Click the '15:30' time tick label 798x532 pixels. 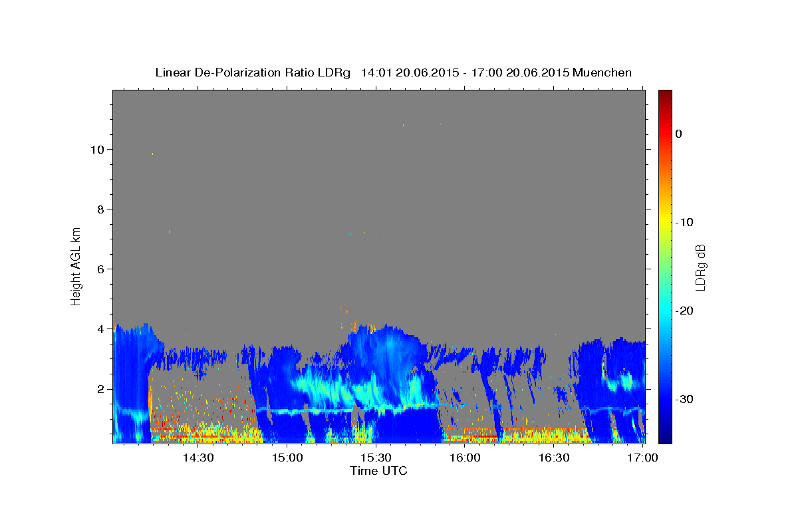(376, 458)
